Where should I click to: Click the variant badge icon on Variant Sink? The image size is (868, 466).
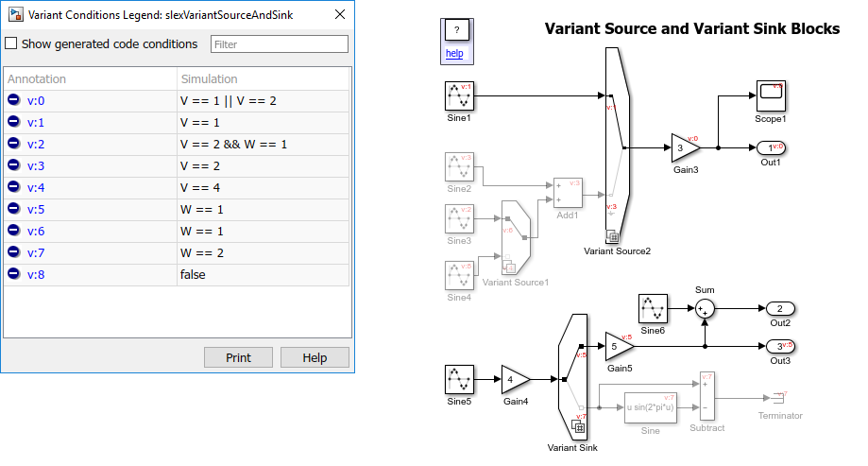coord(578,427)
